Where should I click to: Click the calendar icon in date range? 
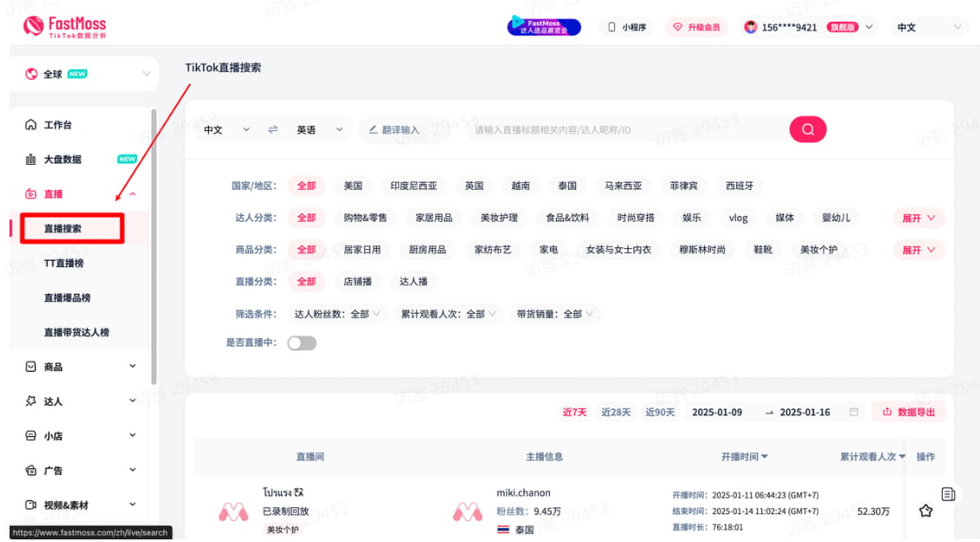[x=854, y=412]
